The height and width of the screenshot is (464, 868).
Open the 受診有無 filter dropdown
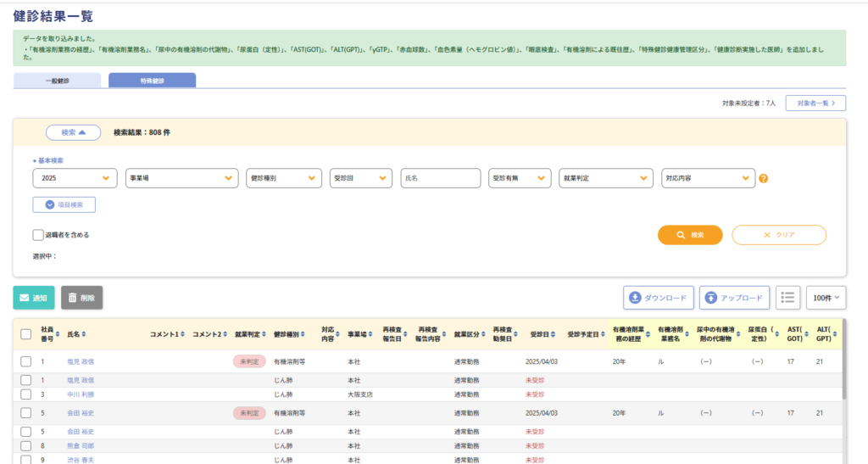click(x=520, y=178)
